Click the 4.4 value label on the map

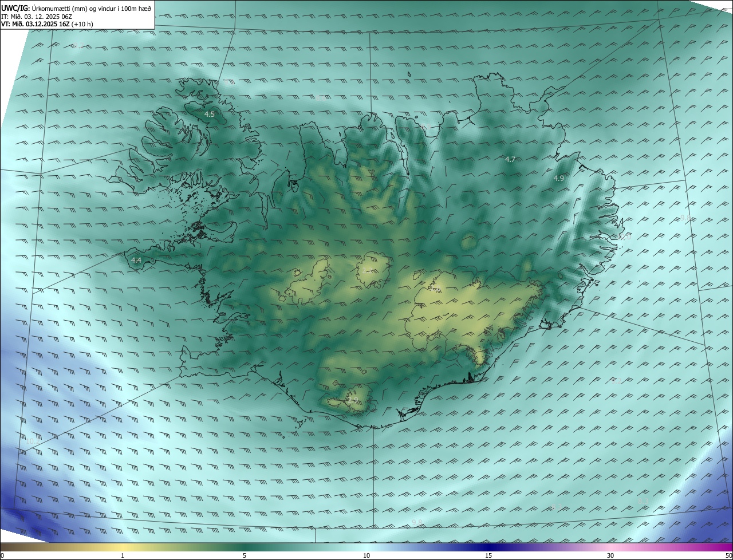click(136, 260)
